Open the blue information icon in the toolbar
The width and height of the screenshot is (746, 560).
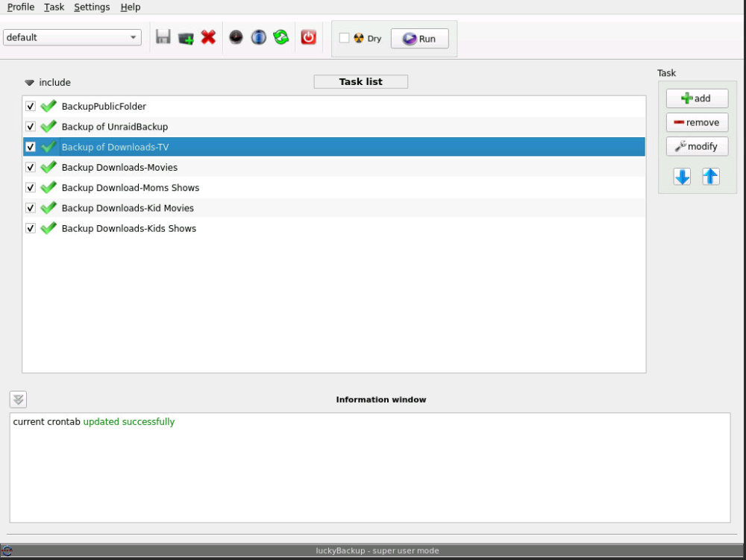[x=258, y=37]
